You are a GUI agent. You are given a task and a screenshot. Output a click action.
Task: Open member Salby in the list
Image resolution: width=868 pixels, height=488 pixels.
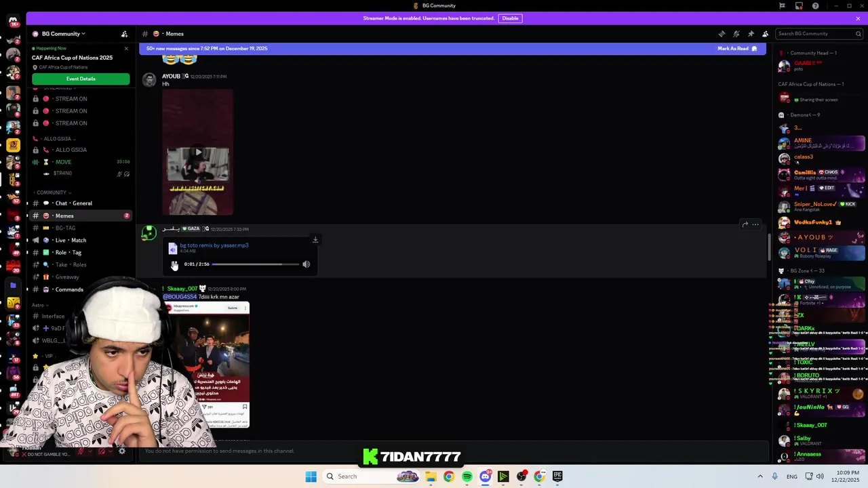[x=821, y=441]
